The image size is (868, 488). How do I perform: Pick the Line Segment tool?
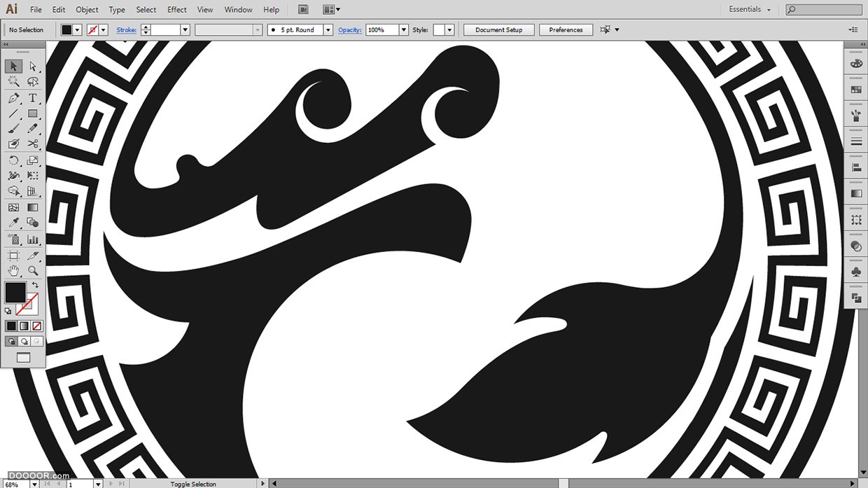point(13,113)
